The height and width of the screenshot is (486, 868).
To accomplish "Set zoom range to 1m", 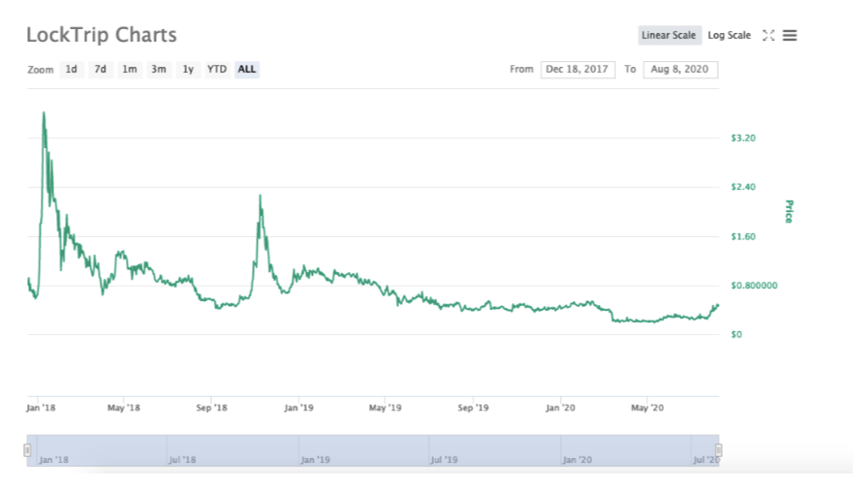I will [130, 69].
